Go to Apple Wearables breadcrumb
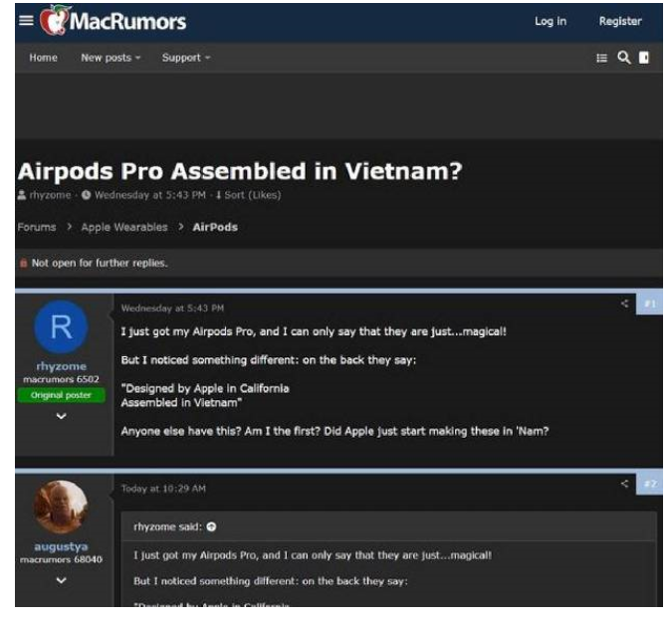Screen dimensions: 672x621 124,227
